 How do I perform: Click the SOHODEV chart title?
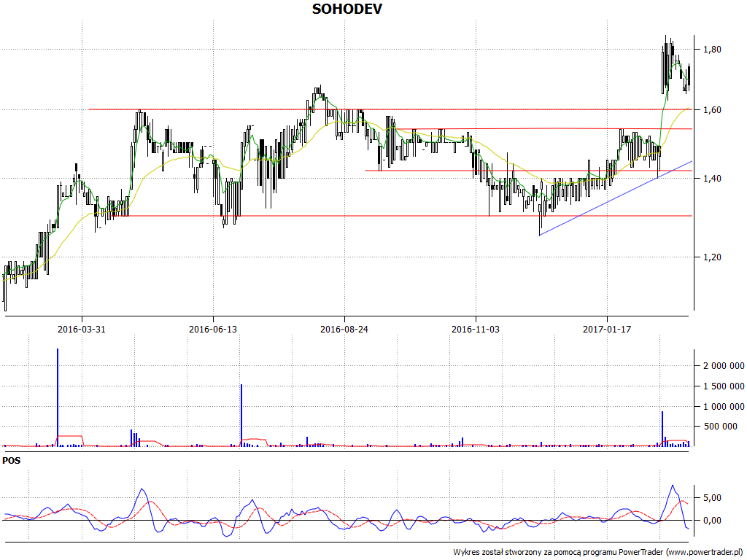pos(347,9)
